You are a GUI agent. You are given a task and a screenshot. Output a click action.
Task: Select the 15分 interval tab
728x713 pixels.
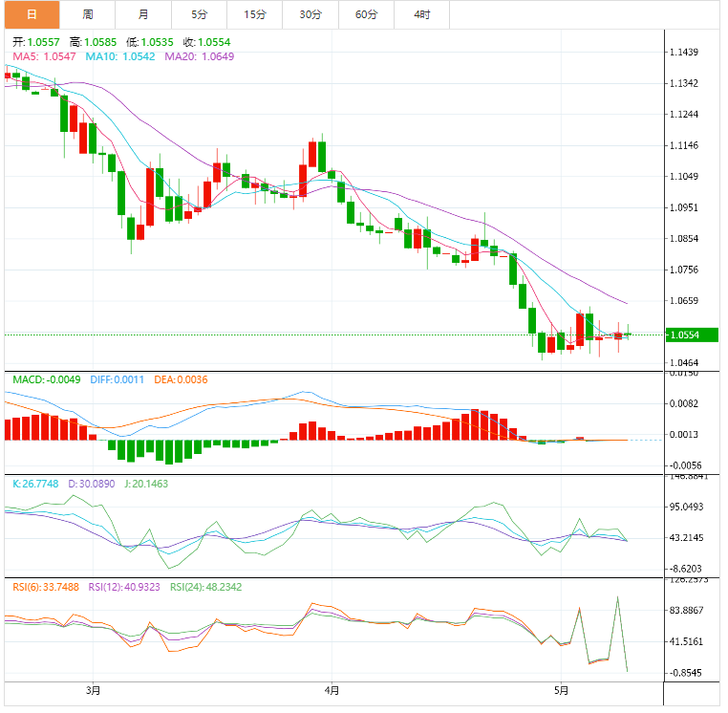pos(255,14)
